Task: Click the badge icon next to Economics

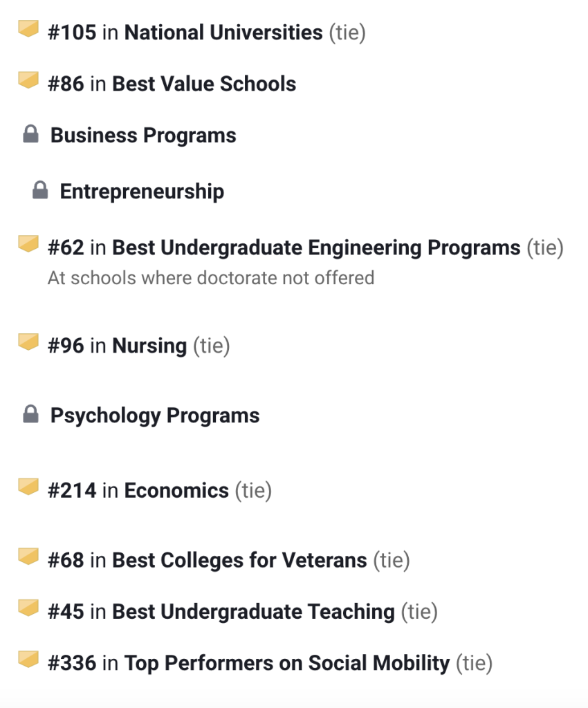Action: click(x=28, y=487)
